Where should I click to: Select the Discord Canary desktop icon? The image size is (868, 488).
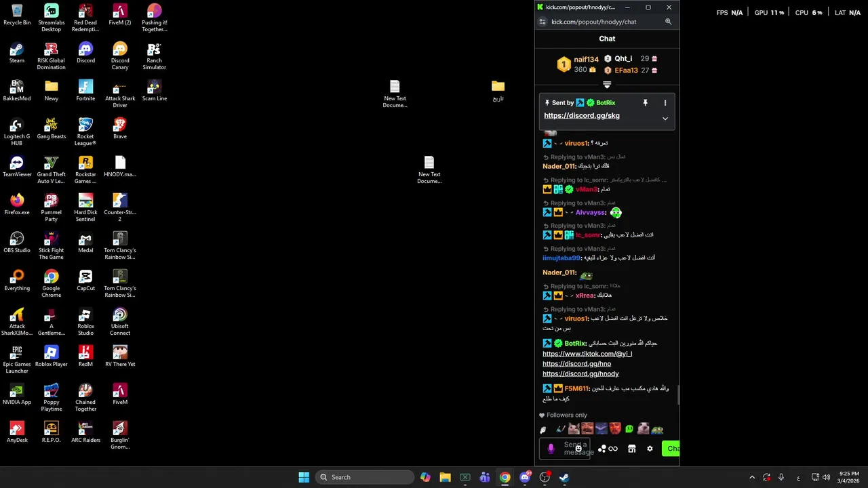[120, 56]
